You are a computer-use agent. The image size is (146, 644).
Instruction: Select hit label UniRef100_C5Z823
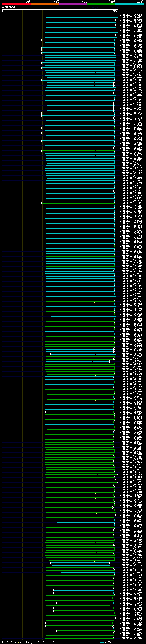click(131, 311)
